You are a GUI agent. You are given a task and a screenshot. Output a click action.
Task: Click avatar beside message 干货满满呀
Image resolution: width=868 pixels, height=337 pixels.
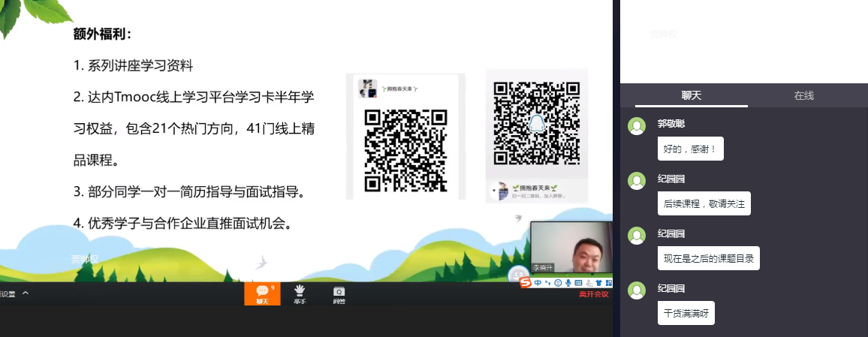[637, 290]
